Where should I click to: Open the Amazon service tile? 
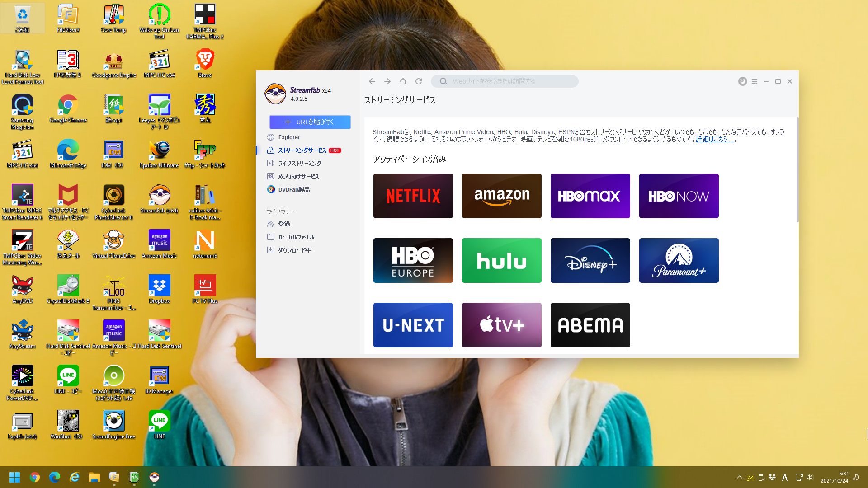pos(501,196)
